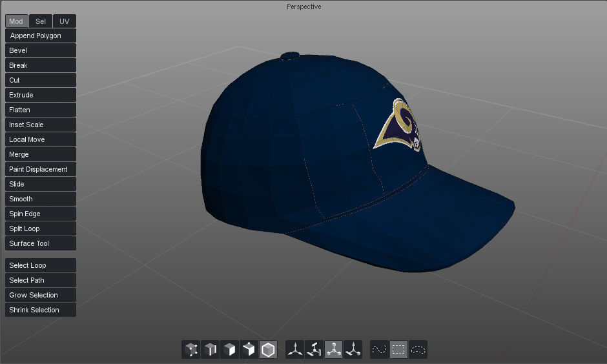
Task: Select edge component mode cube icon
Action: (211, 349)
